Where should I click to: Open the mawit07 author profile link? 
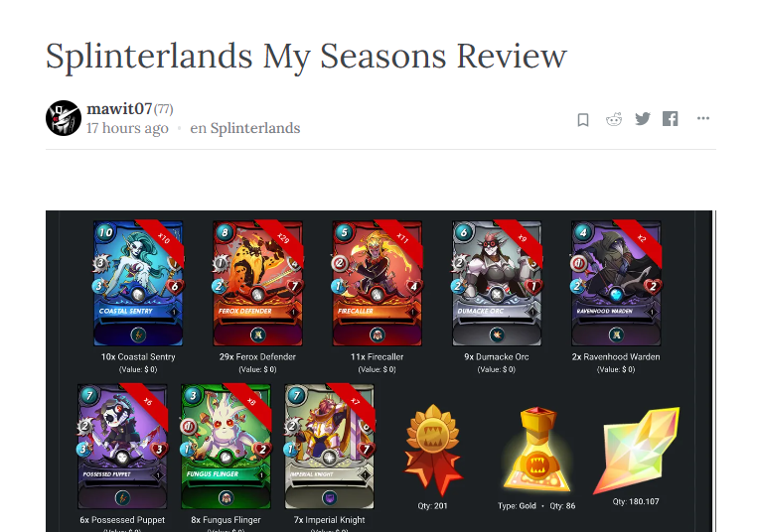tap(119, 109)
